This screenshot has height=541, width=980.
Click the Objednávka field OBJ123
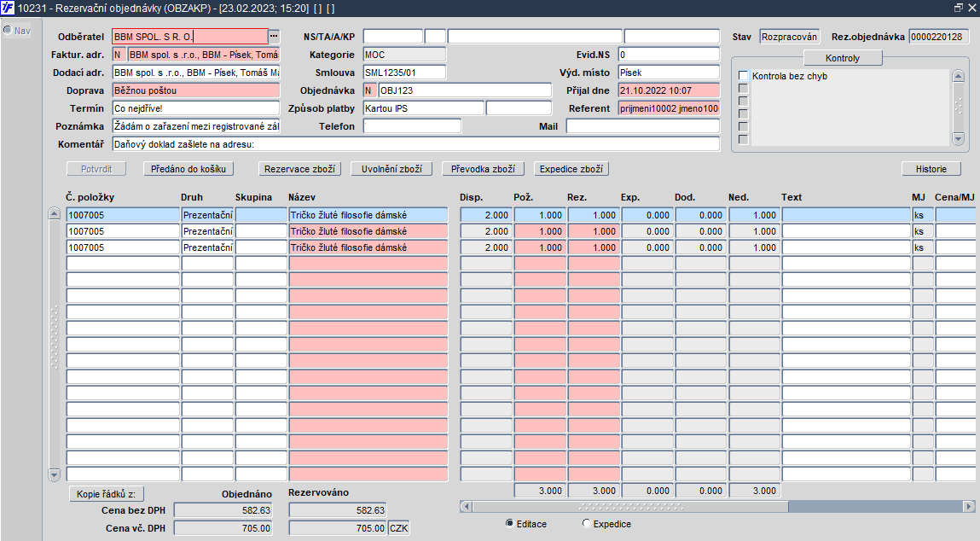coord(465,90)
